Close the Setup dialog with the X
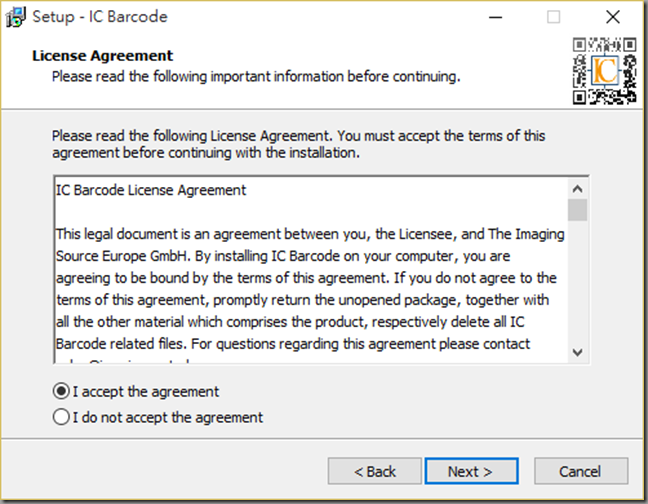The image size is (648, 504). [613, 17]
